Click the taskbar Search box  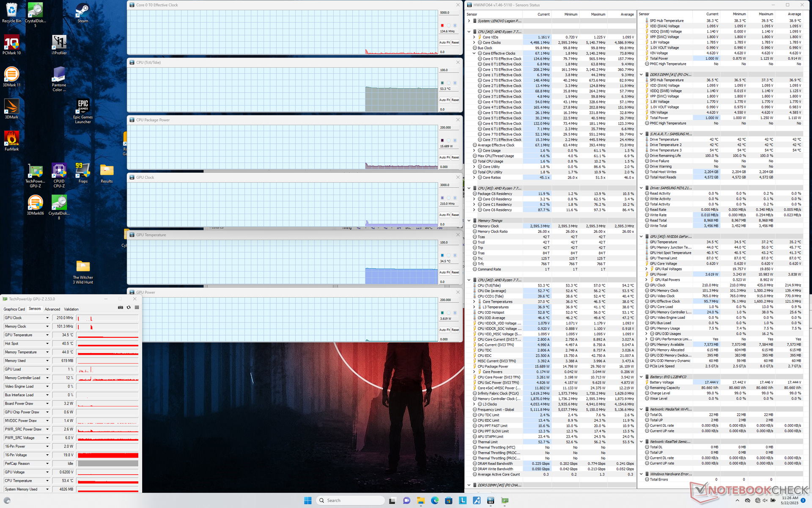click(x=350, y=500)
